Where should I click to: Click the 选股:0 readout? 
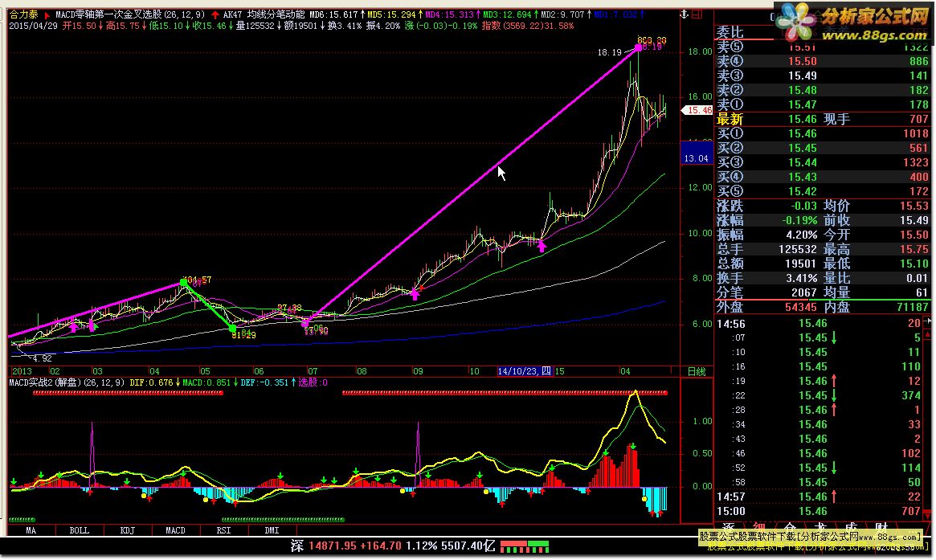coord(313,382)
